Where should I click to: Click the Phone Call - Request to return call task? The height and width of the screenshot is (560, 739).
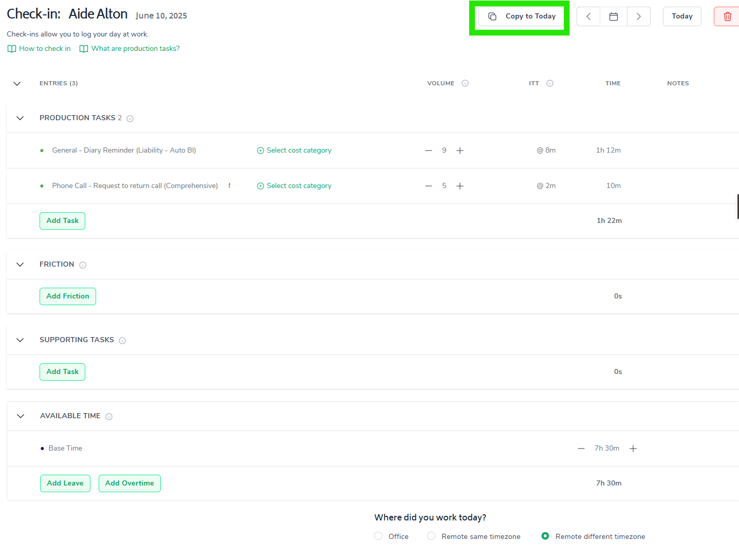coord(135,186)
